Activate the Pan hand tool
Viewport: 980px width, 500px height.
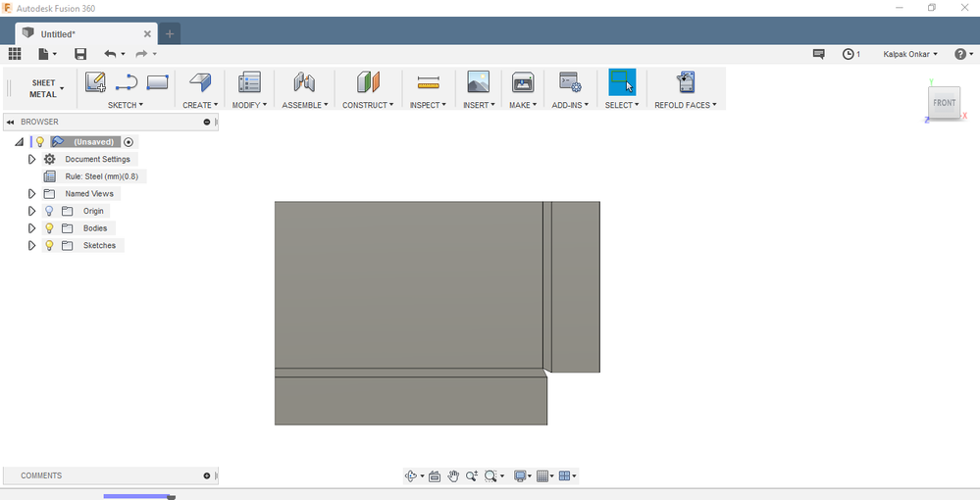pyautogui.click(x=453, y=476)
